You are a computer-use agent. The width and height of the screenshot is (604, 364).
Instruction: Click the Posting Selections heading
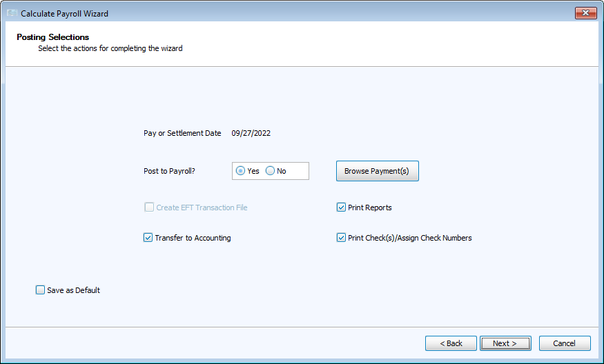[x=52, y=37]
